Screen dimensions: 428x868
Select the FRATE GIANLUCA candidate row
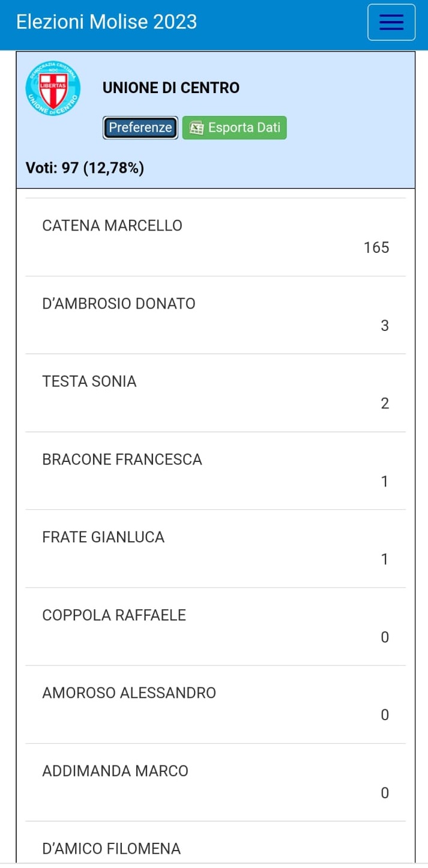point(216,549)
